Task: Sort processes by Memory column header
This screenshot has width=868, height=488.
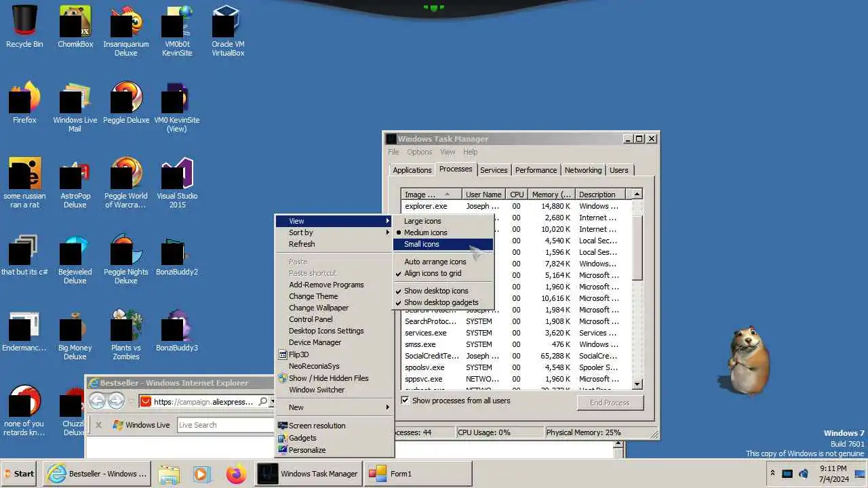Action: click(x=552, y=195)
